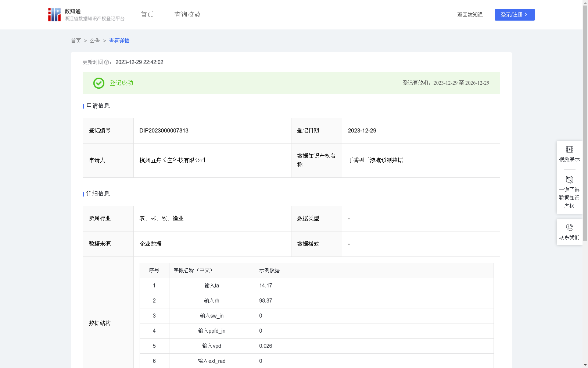Open 一键了解数据知识产权 sidebar icon
The width and height of the screenshot is (588, 368).
point(569,180)
